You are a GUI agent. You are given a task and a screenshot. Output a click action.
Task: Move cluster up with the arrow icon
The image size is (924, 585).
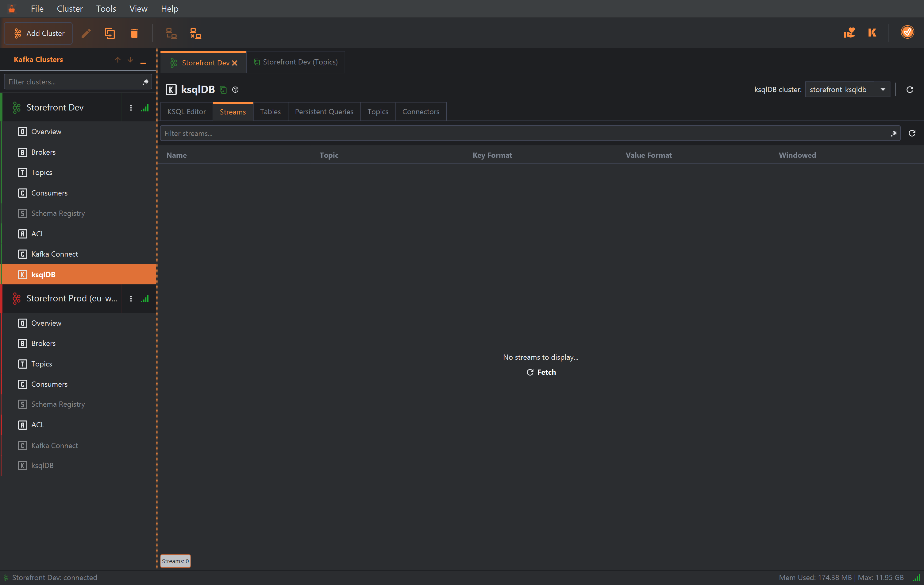click(x=118, y=60)
